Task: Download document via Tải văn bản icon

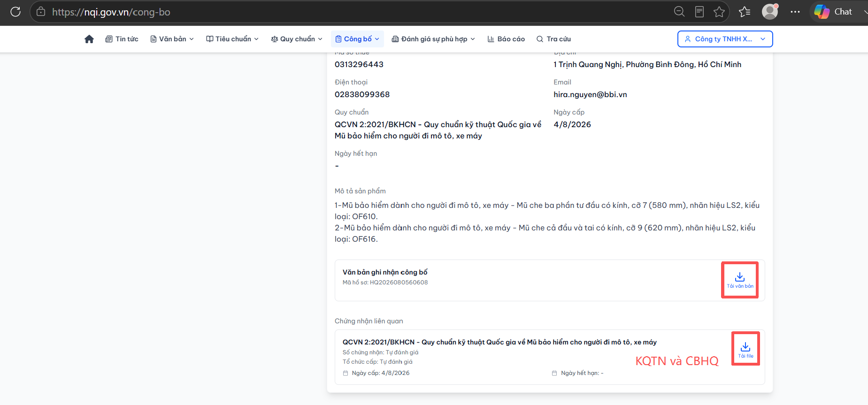Action: [x=740, y=280]
